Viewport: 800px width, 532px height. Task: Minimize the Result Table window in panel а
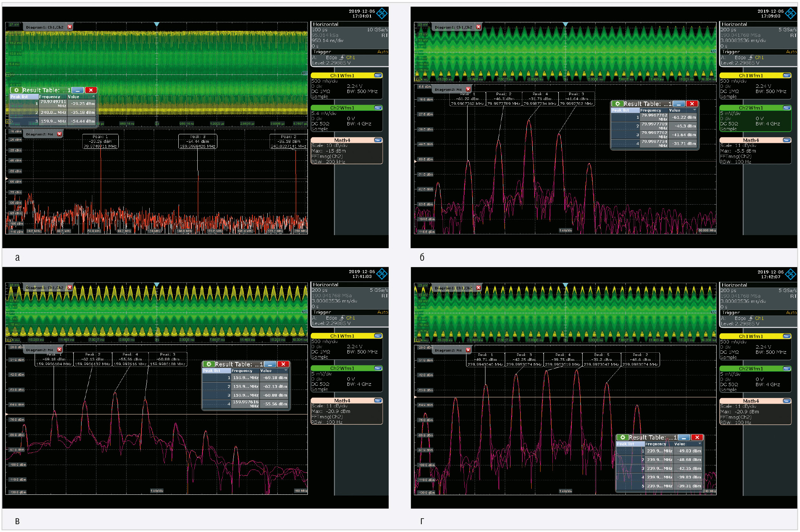tap(77, 90)
